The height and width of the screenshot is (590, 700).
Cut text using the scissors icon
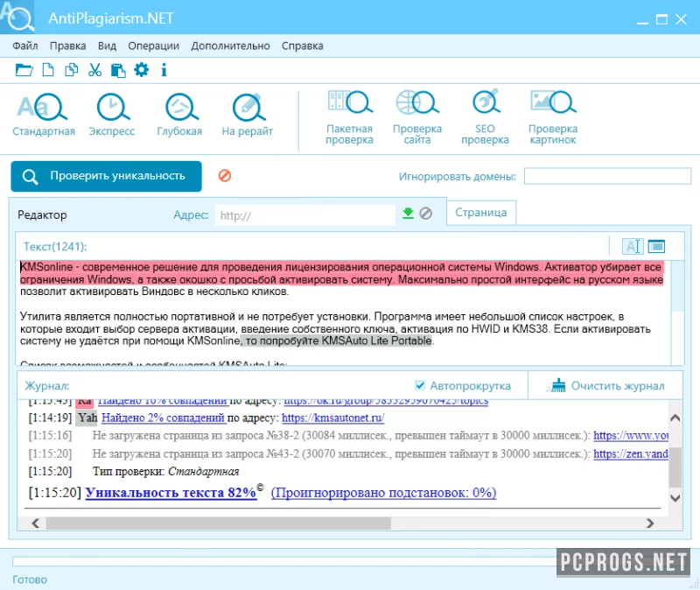coord(94,70)
